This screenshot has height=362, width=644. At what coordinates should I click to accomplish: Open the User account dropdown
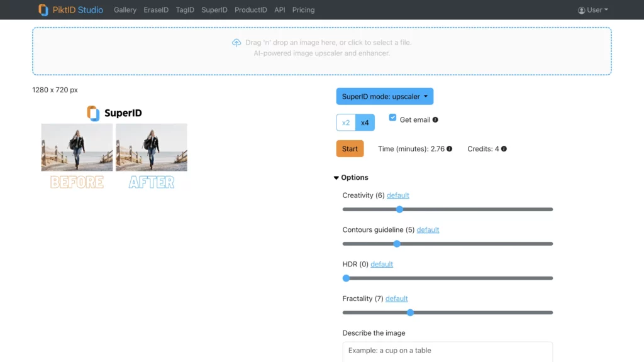[x=592, y=9]
